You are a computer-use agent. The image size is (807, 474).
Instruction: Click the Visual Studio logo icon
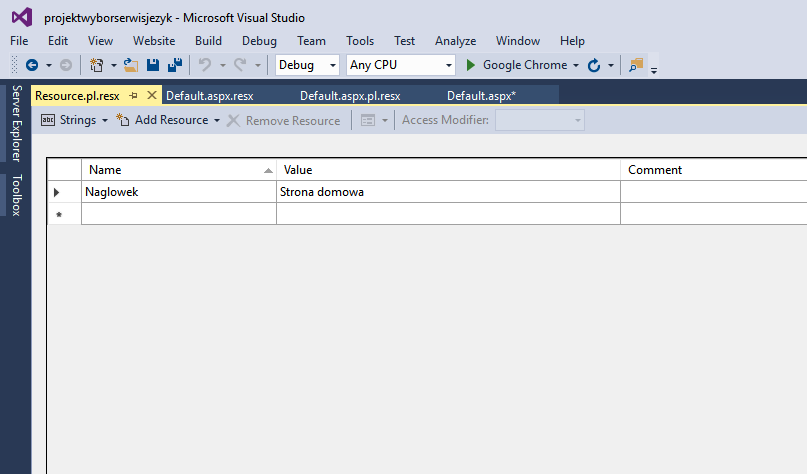click(x=22, y=17)
